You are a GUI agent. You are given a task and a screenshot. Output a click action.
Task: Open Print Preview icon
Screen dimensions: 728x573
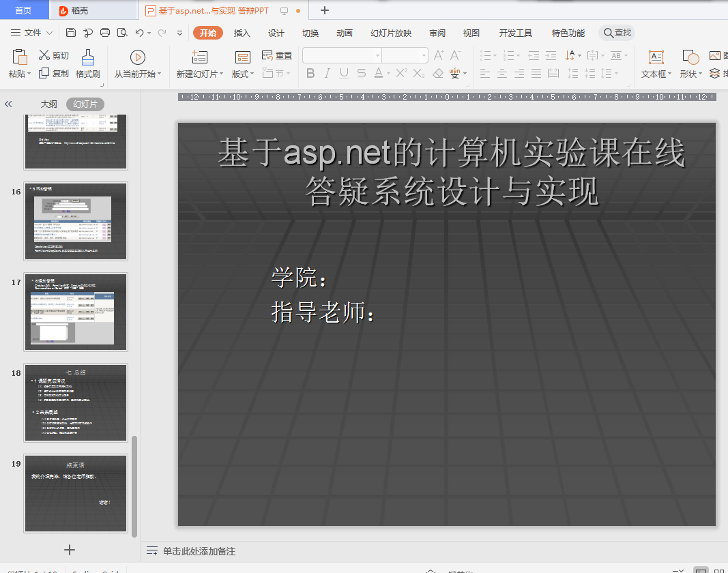click(x=122, y=33)
